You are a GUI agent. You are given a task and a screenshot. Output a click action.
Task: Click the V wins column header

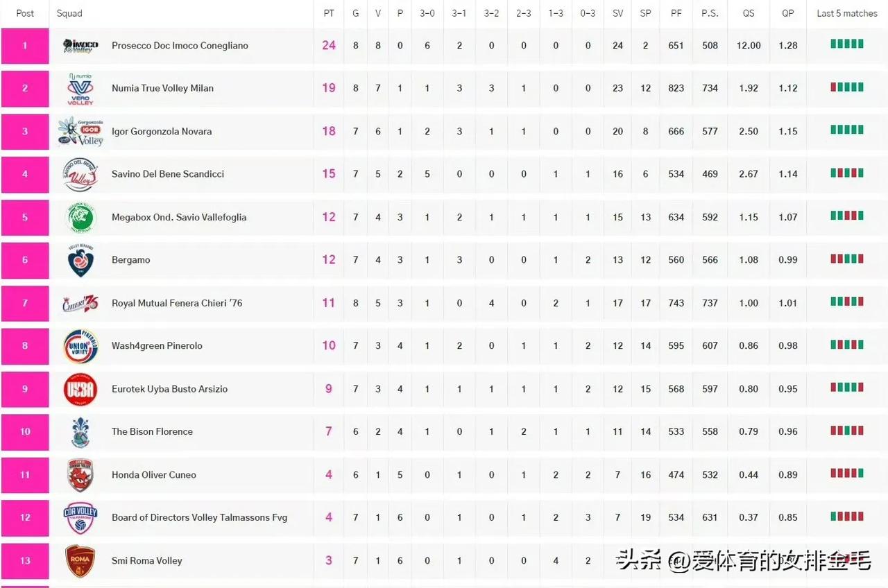tap(378, 13)
